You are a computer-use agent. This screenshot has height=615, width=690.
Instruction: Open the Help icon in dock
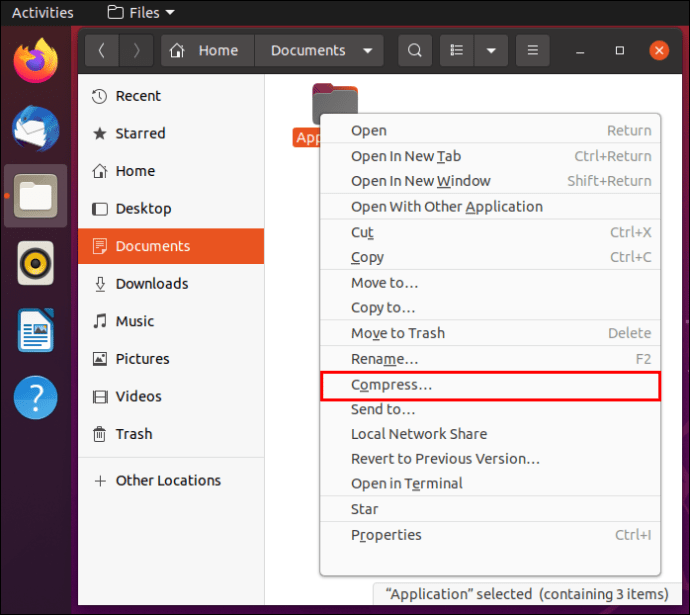[36, 397]
